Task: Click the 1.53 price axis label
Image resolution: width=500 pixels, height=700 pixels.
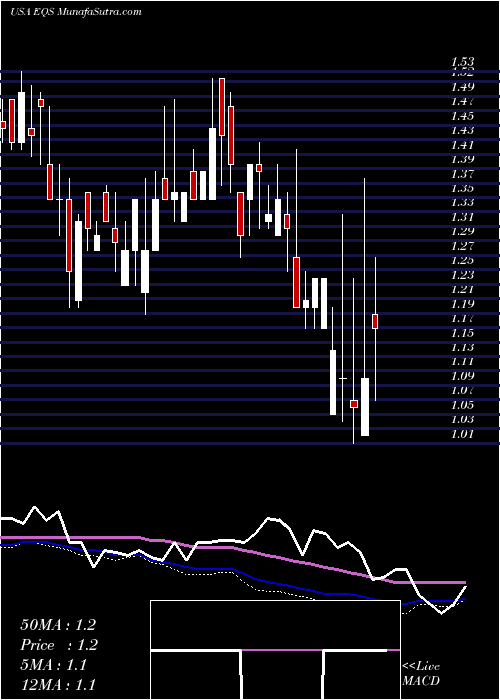Action: point(462,62)
